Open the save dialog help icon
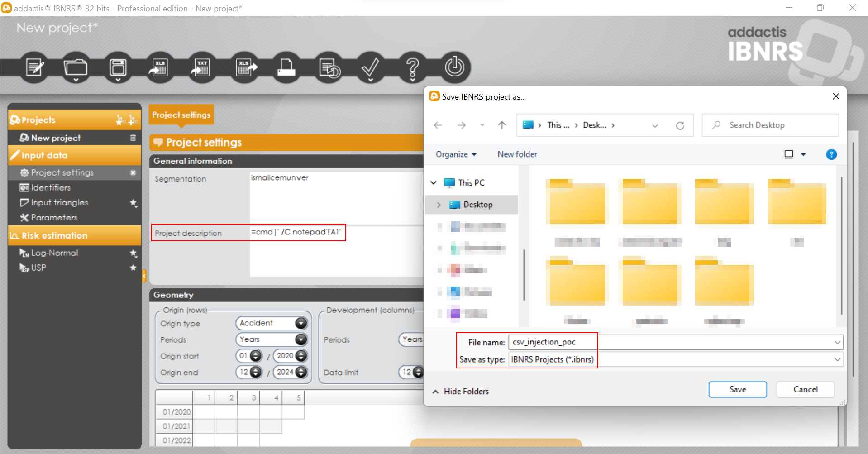The height and width of the screenshot is (454, 868). [831, 154]
